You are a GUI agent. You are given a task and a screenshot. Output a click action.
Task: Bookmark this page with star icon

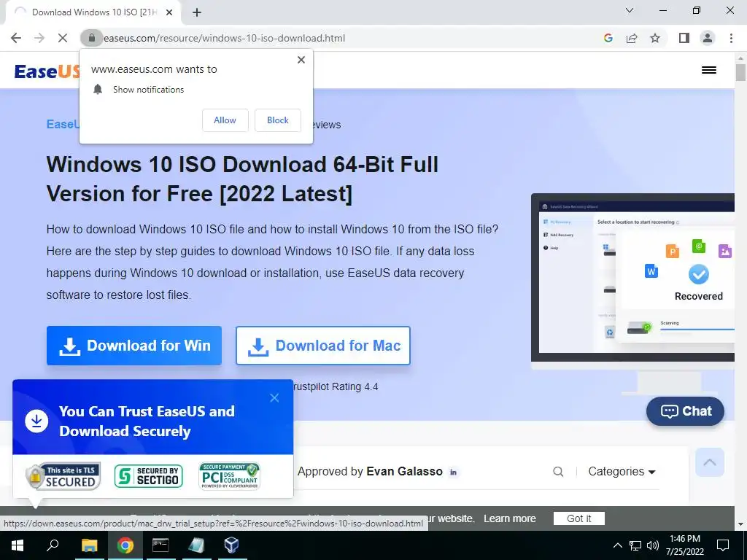click(655, 38)
